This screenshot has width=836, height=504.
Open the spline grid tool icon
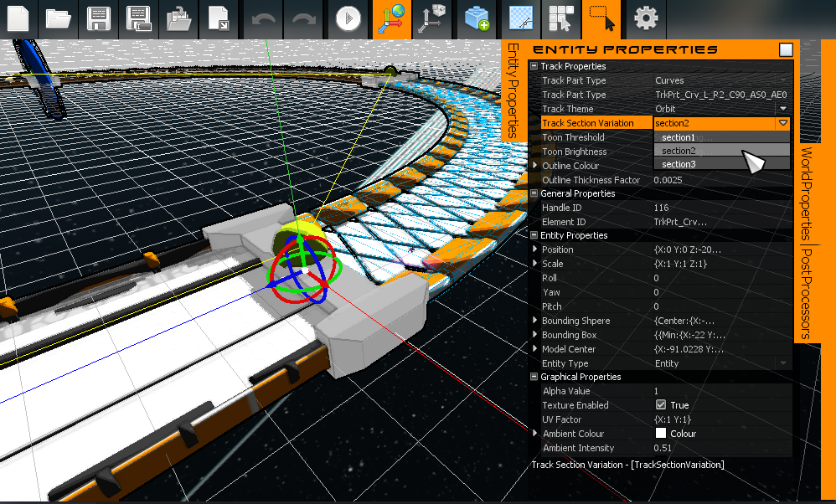pyautogui.click(x=520, y=18)
